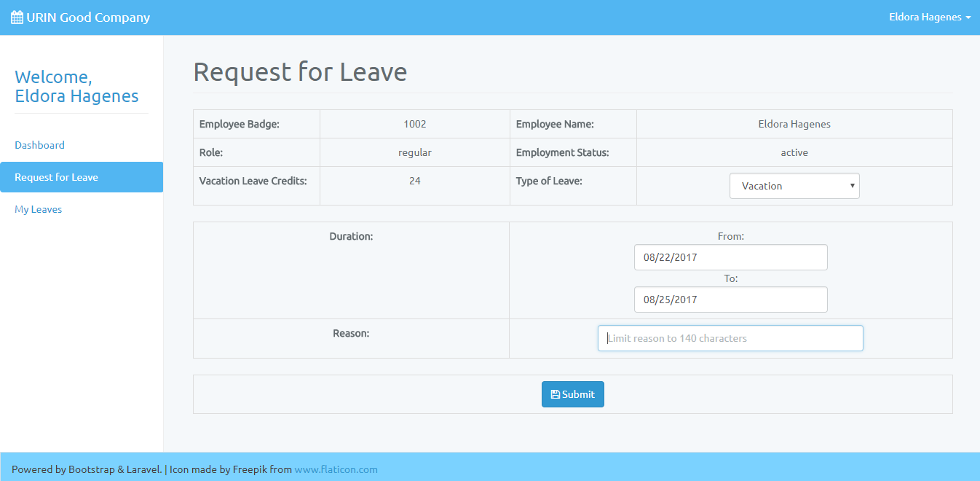Go to Dashboard in the sidebar
Screen dimensions: 980x481
[x=39, y=145]
